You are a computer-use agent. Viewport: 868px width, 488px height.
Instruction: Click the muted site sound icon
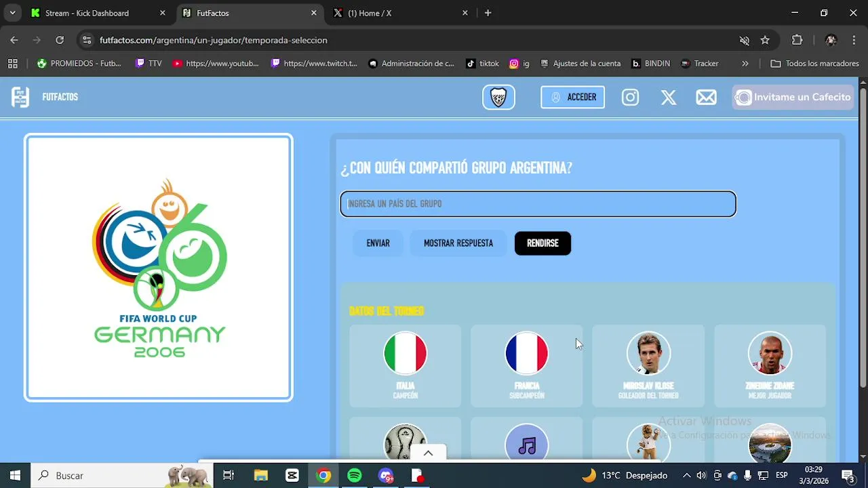pyautogui.click(x=744, y=40)
